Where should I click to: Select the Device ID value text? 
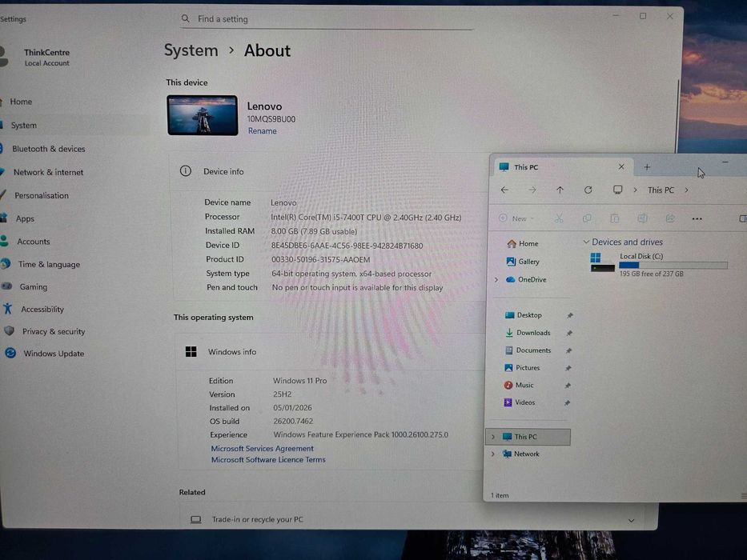[347, 246]
